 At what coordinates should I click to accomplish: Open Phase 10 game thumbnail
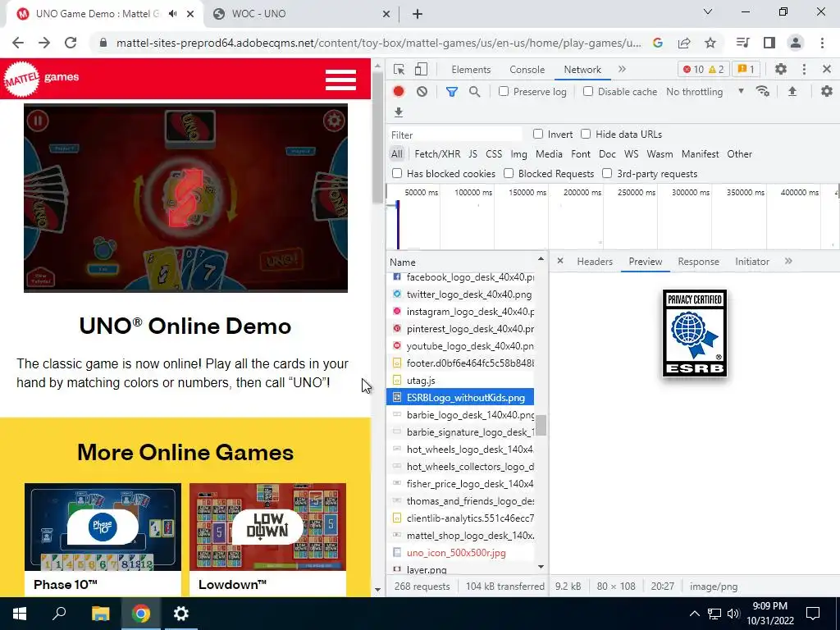click(103, 527)
